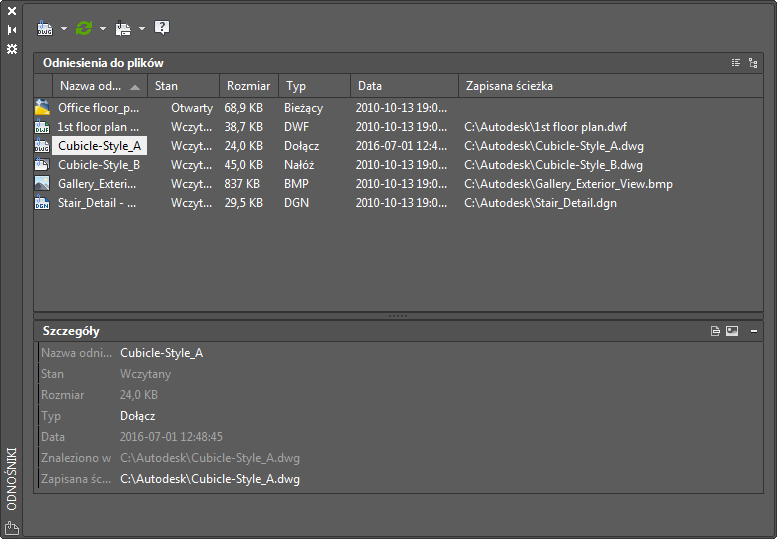777x539 pixels.
Task: Click the green Refresh icon
Action: pos(85,28)
